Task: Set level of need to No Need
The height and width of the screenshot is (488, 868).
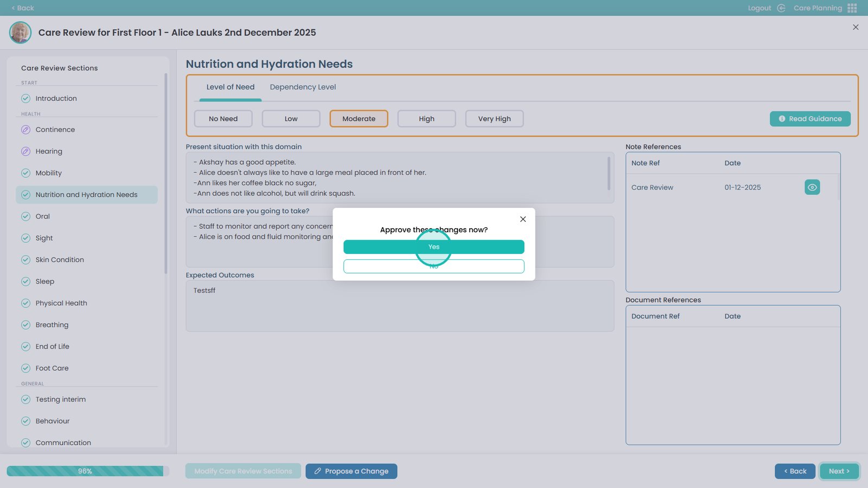Action: [x=223, y=119]
